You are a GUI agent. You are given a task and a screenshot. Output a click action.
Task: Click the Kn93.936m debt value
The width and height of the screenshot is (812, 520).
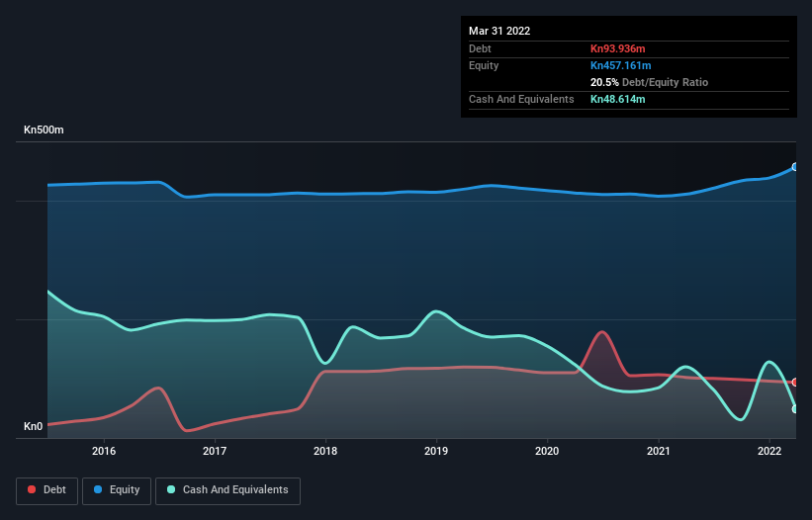point(618,48)
